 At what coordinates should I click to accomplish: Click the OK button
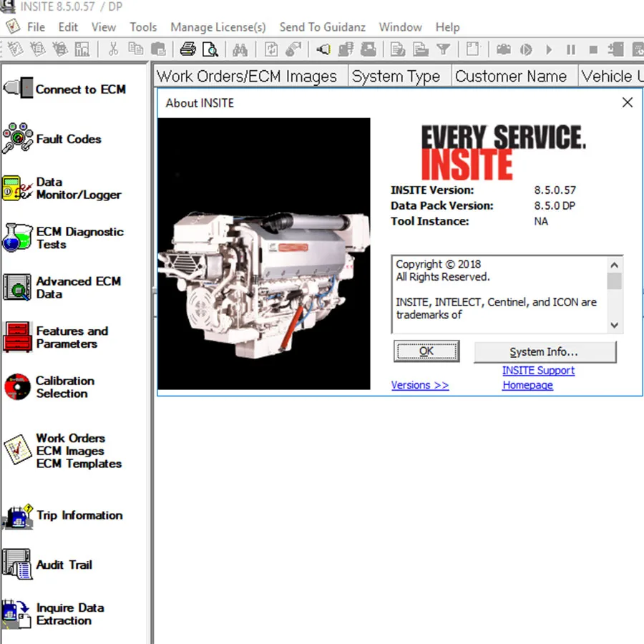pyautogui.click(x=426, y=351)
